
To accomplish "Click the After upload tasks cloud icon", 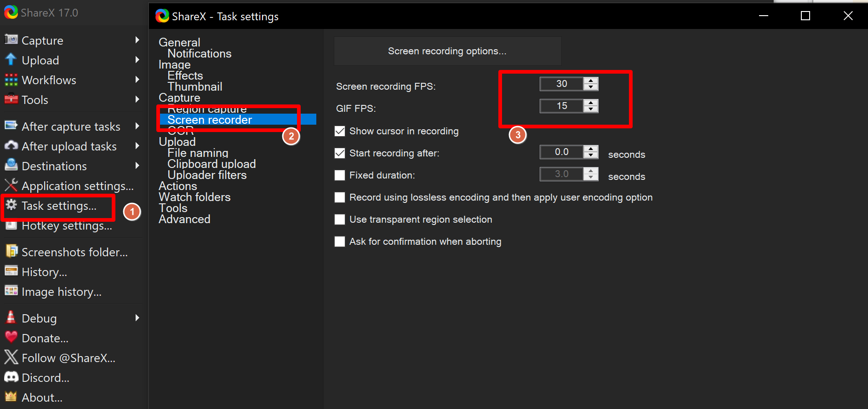I will point(11,145).
